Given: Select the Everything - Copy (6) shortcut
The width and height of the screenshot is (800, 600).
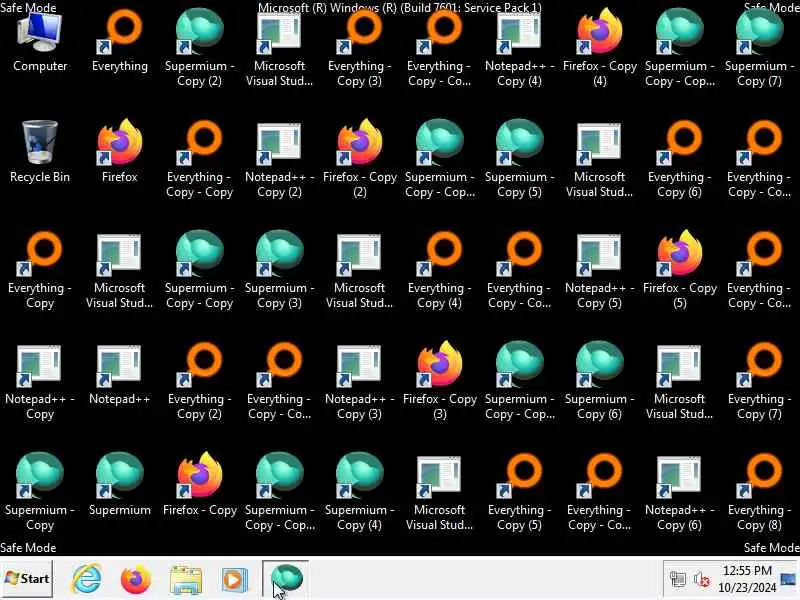Looking at the screenshot, I should (680, 160).
